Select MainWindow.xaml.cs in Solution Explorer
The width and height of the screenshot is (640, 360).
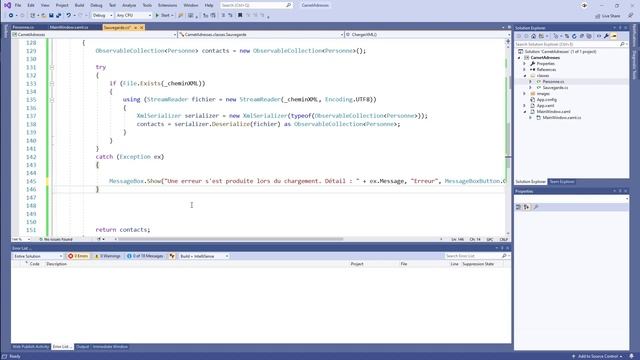click(562, 118)
